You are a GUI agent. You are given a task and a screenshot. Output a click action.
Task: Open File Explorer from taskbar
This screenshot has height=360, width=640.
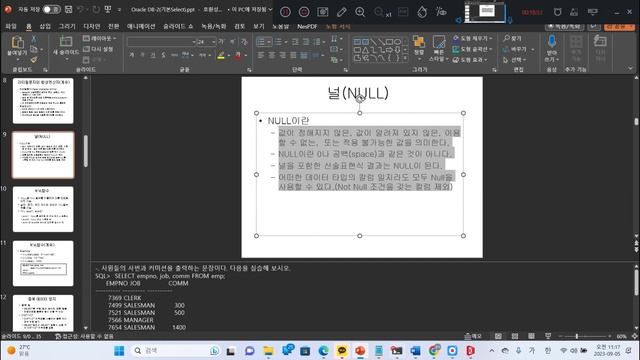point(268,351)
